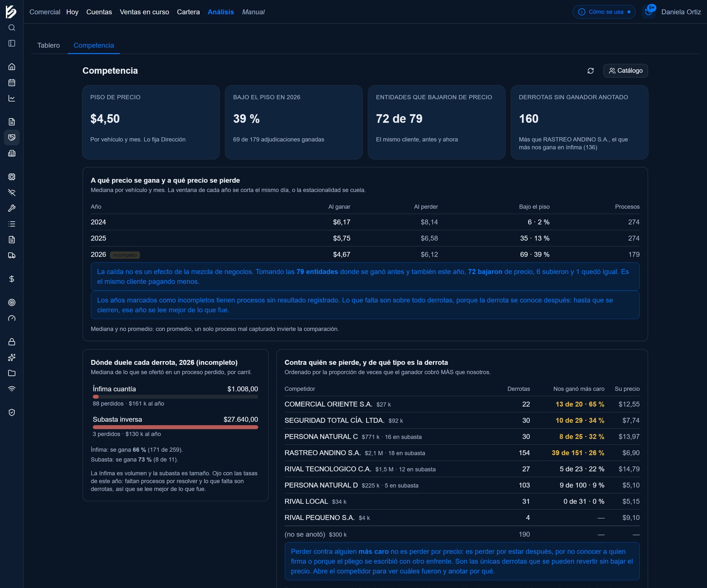Screen dimensions: 707x588
Task: Switch to the Tablero tab
Action: click(49, 45)
